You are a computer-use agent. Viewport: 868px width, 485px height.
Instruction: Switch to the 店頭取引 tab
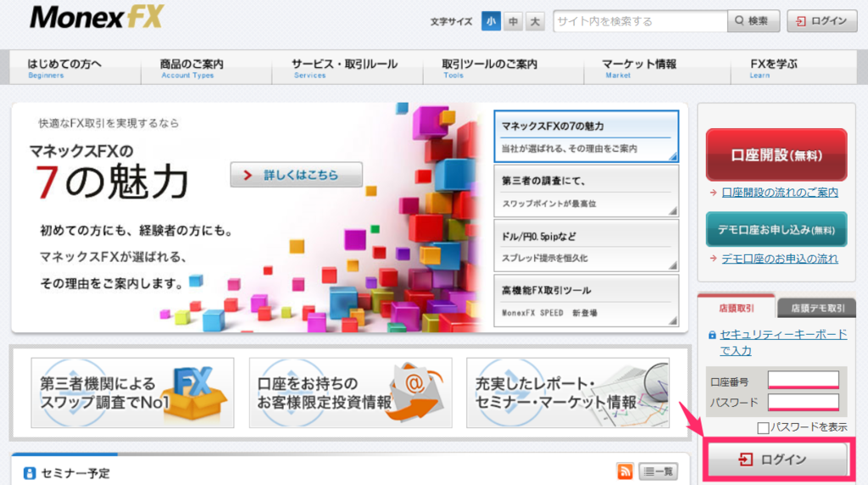pos(737,308)
